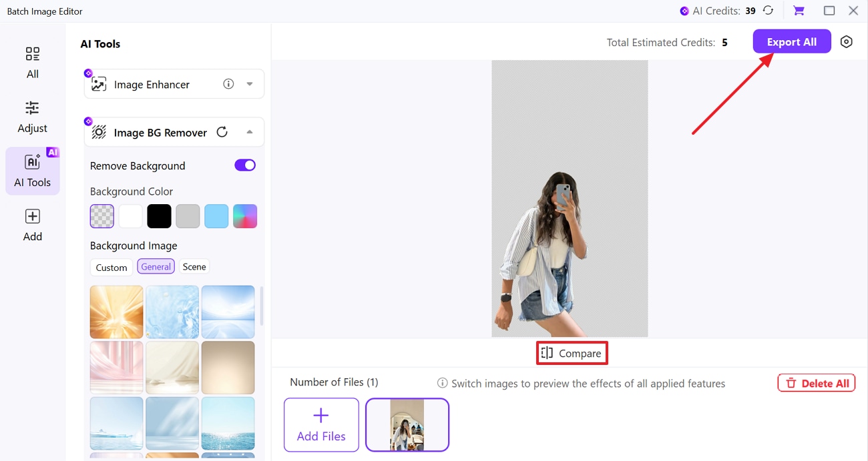This screenshot has height=461, width=868.
Task: Click the AI Credits diamond icon
Action: coord(684,11)
